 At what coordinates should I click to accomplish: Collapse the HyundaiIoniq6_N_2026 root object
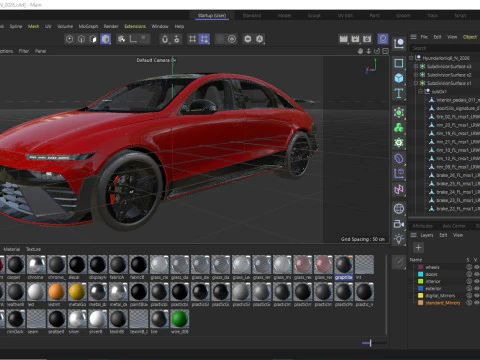click(x=411, y=58)
